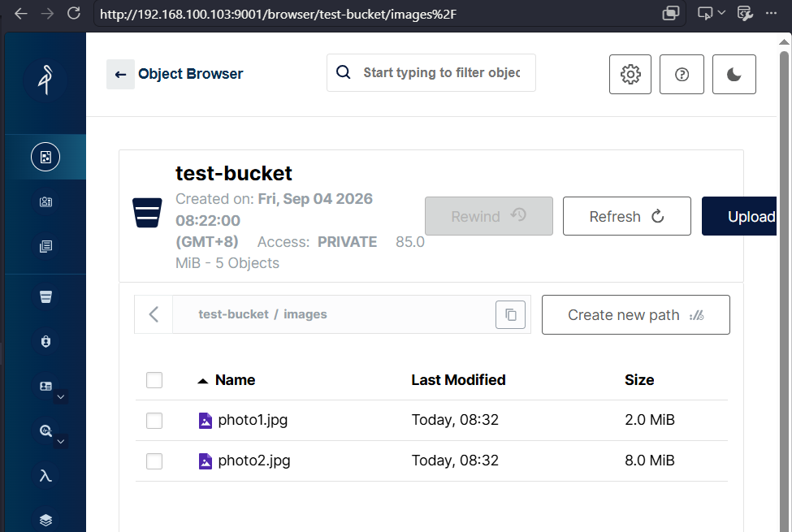Toggle the Name column sort arrow

tap(202, 381)
